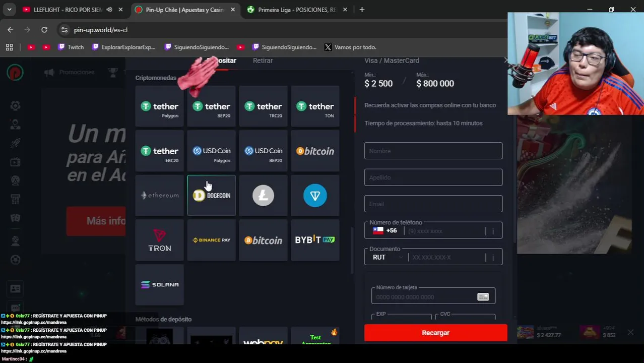644x363 pixels.
Task: Open site information icon in address bar
Action: [x=65, y=30]
